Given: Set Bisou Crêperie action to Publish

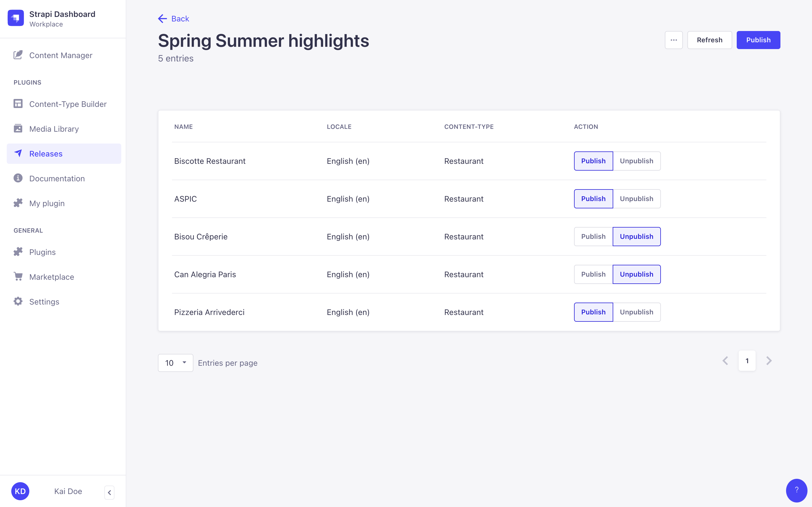Looking at the screenshot, I should pos(593,237).
